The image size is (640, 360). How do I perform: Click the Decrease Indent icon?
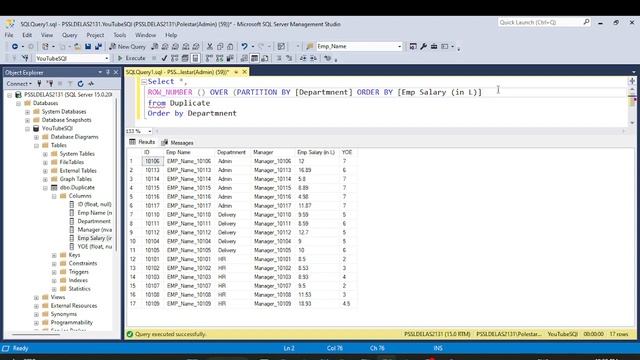303,58
